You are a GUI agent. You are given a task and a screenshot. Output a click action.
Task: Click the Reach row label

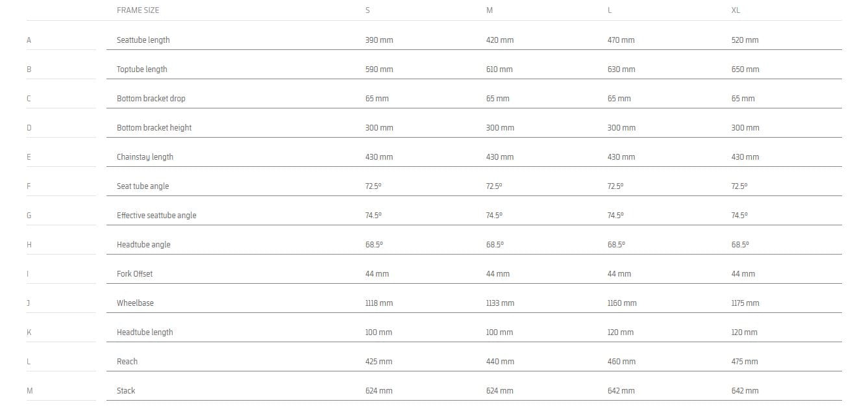point(127,362)
